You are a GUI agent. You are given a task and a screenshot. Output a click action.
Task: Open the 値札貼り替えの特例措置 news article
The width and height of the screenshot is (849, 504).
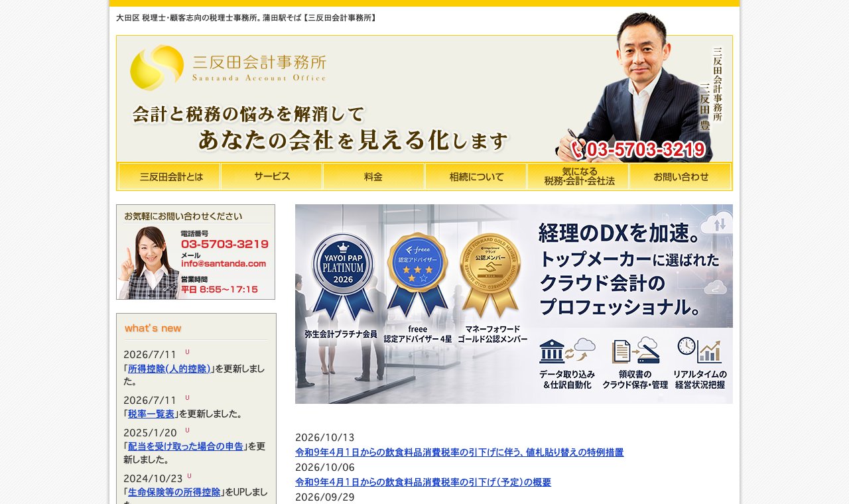459,452
